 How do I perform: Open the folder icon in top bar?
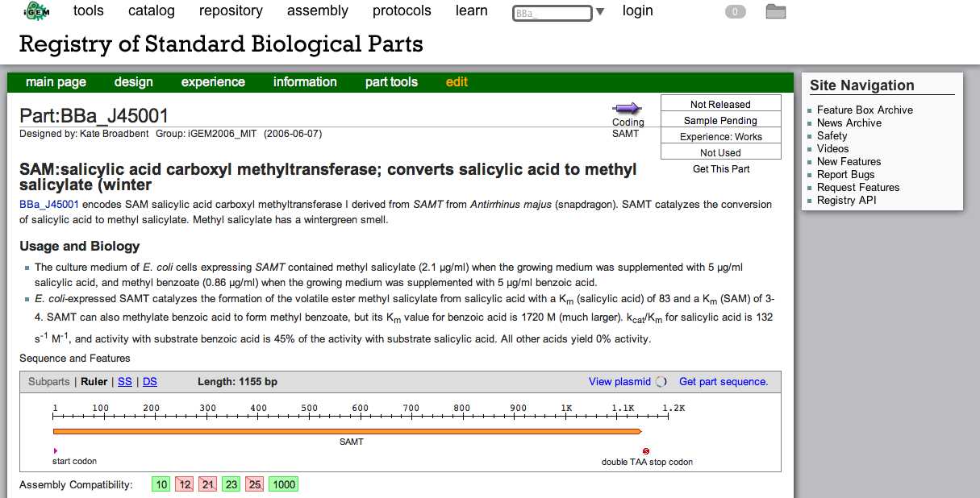[x=776, y=11]
